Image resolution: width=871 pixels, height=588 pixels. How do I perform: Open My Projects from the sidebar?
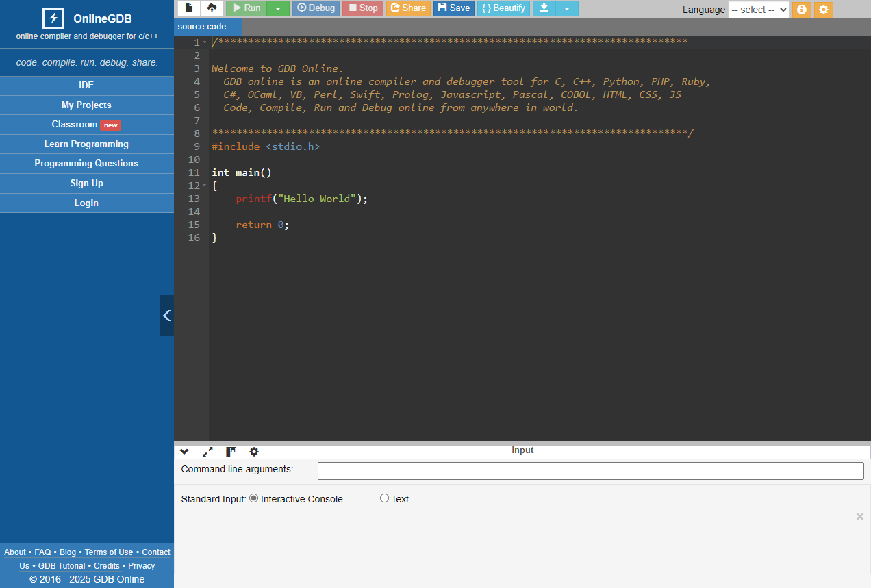pos(86,105)
